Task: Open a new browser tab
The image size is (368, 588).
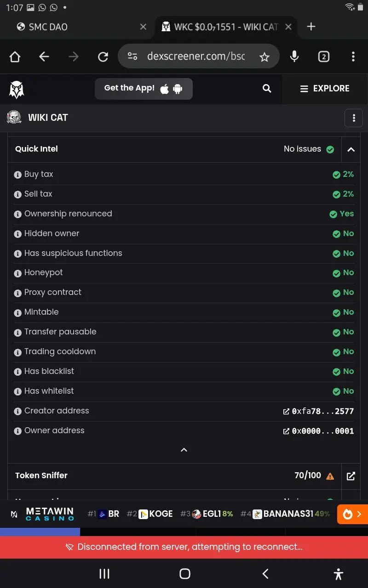Action: pos(311,27)
